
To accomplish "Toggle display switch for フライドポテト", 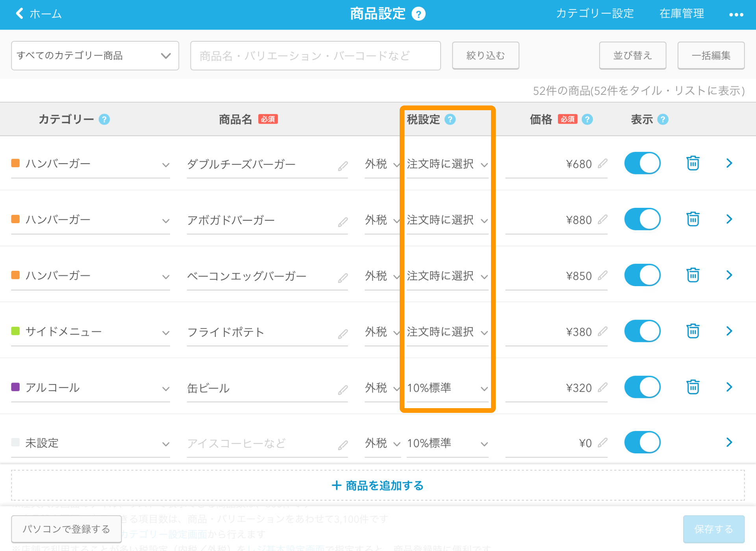I will coord(642,331).
